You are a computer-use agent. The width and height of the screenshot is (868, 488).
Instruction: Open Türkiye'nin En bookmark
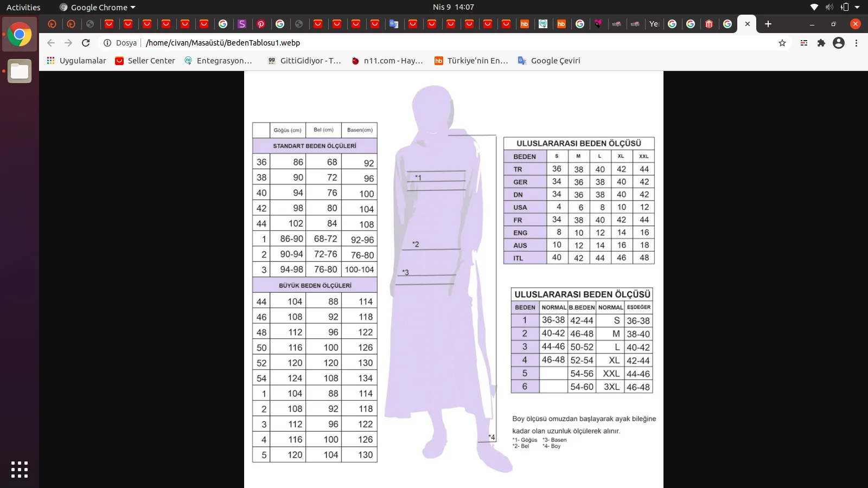click(471, 61)
